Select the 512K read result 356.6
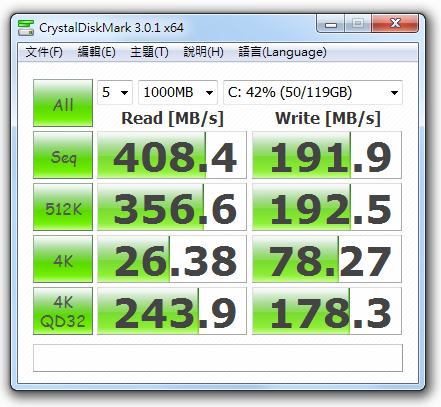The width and height of the screenshot is (441, 407). pos(172,207)
